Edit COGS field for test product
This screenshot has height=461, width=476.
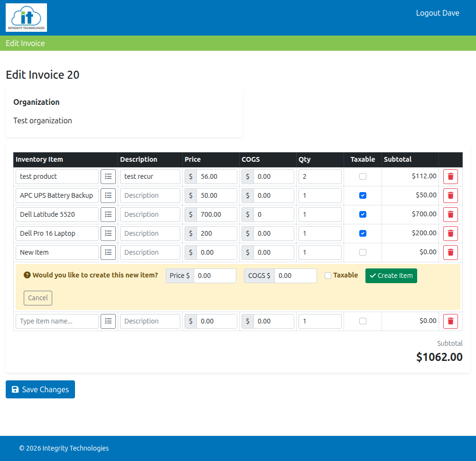point(274,176)
